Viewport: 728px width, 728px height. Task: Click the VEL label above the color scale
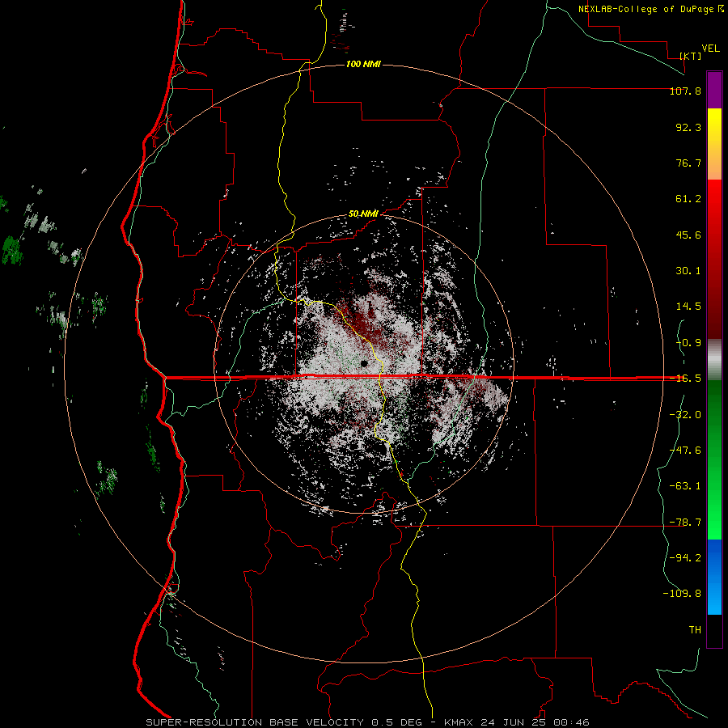(x=710, y=49)
